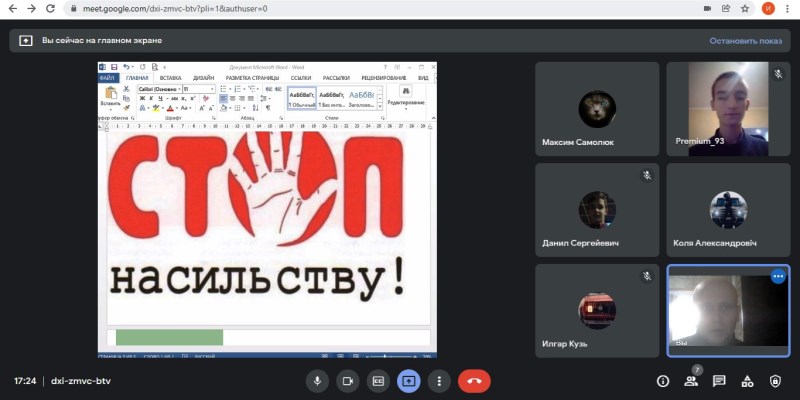Open the chat messages panel
Viewport: 800px width, 400px height.
click(x=718, y=381)
